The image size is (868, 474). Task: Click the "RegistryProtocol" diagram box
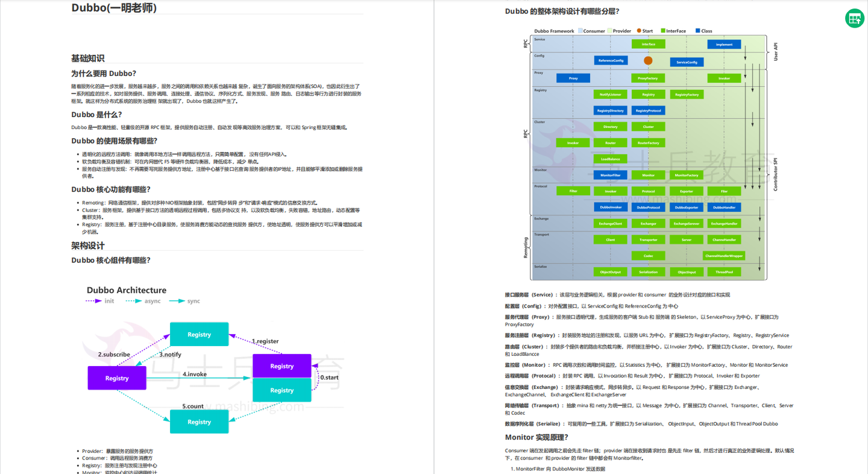point(648,110)
